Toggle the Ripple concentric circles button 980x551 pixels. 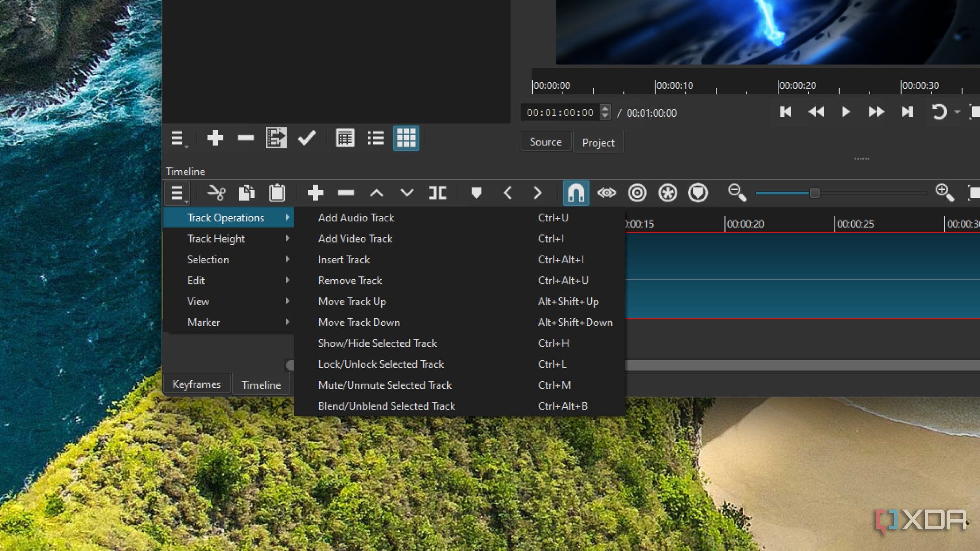[x=637, y=193]
